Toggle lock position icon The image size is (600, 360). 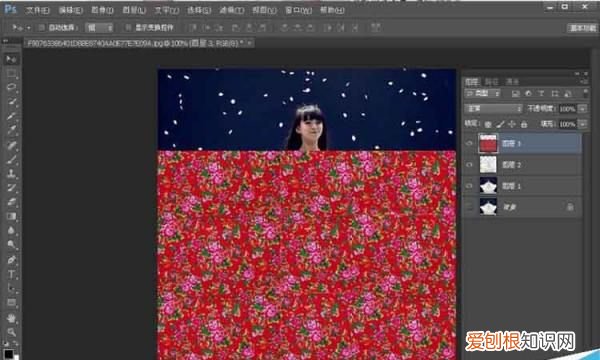tap(512, 124)
